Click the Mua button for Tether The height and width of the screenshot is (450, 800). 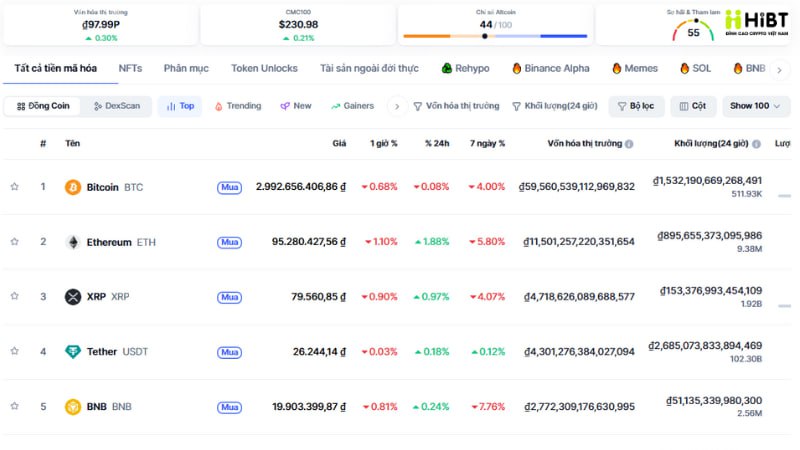pyautogui.click(x=230, y=352)
